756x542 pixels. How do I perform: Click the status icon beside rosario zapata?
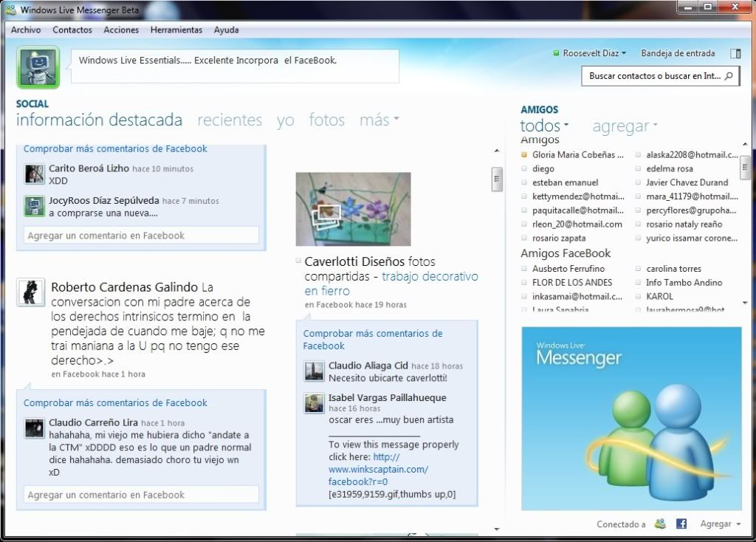[x=524, y=239]
